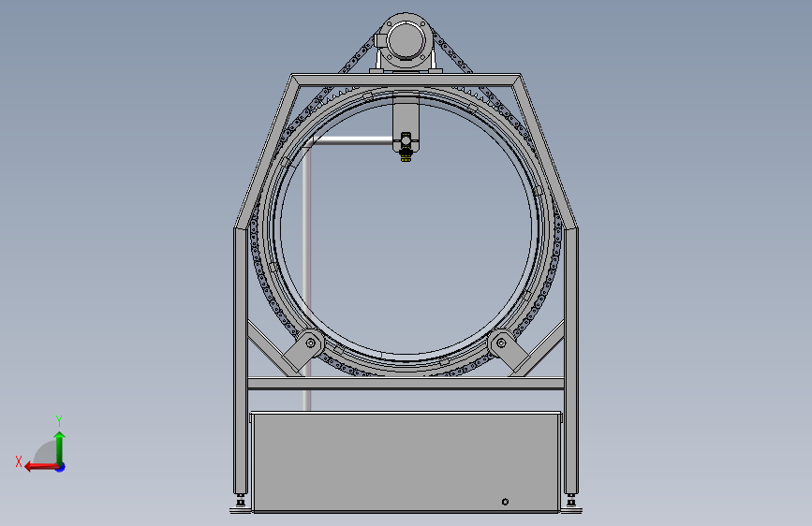The height and width of the screenshot is (526, 812).
Task: Select the left leveling foot
Action: [241, 504]
